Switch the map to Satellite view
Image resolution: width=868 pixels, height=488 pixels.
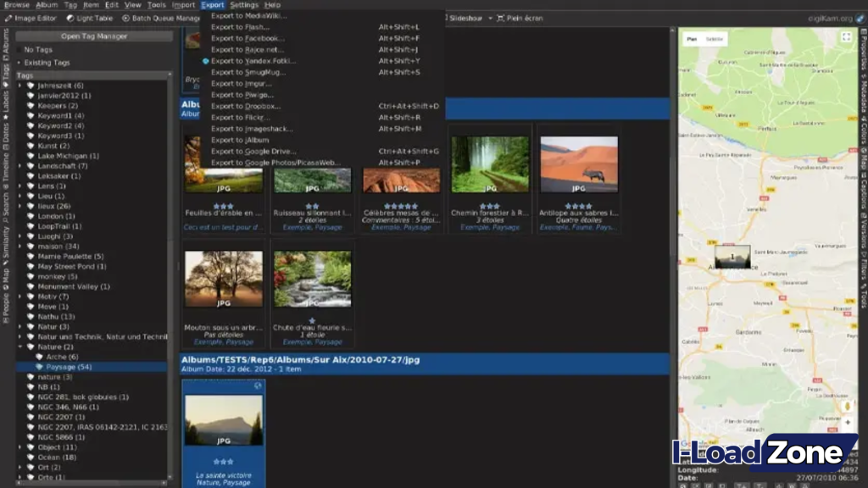coord(715,38)
